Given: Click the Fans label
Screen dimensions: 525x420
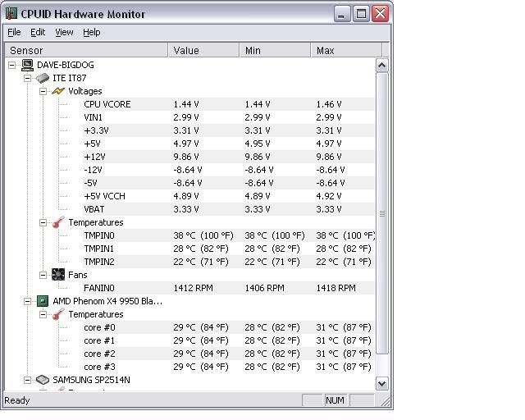Looking at the screenshot, I should (78, 275).
